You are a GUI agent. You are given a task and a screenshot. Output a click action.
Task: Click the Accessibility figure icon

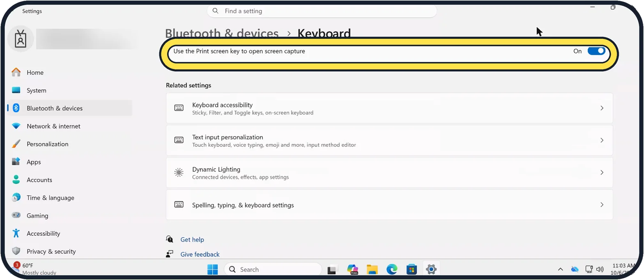[16, 233]
